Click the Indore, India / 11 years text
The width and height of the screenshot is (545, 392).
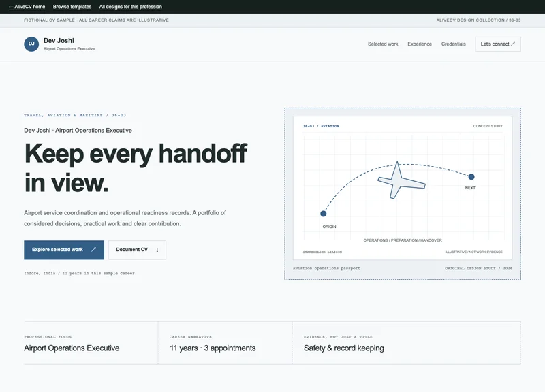click(x=79, y=274)
